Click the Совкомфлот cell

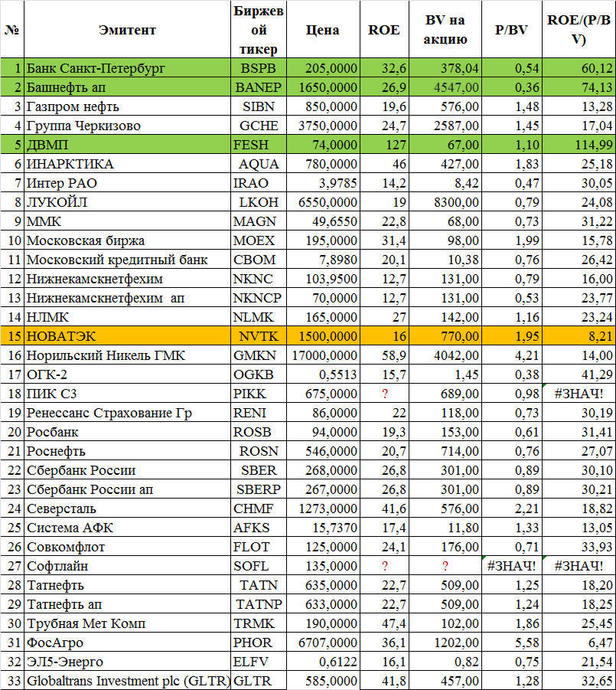[127, 547]
